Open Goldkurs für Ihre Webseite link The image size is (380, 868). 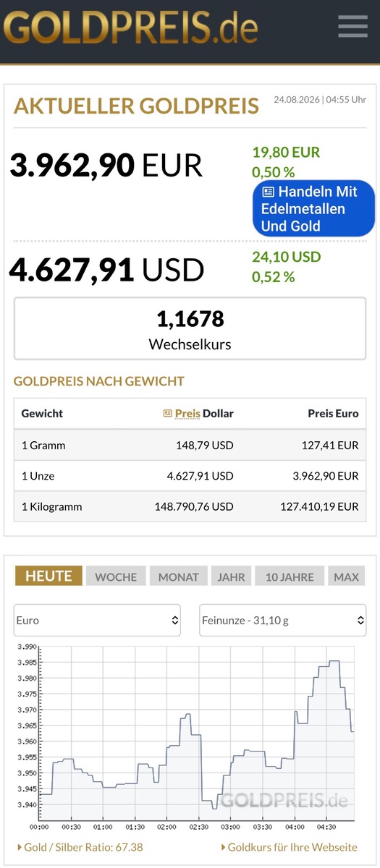289,847
